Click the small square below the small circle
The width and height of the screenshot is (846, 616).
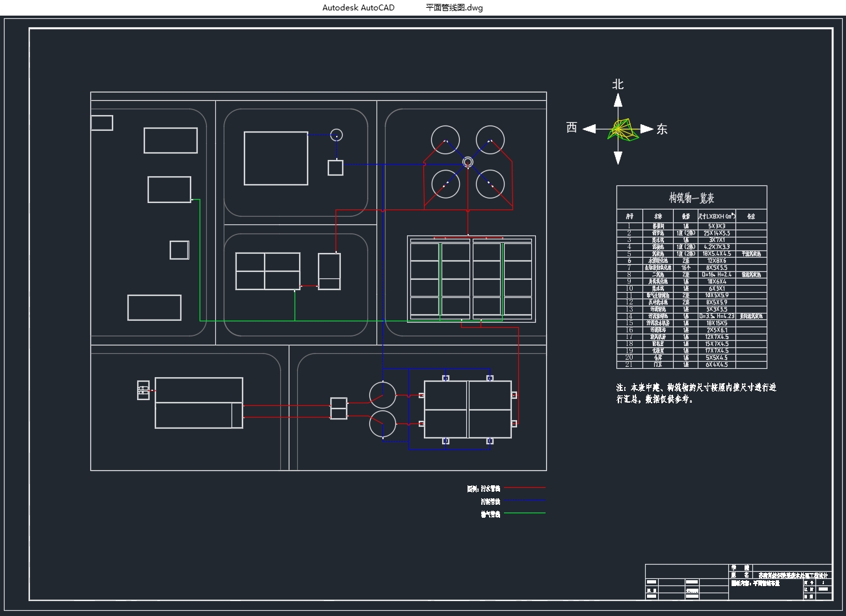pos(335,167)
